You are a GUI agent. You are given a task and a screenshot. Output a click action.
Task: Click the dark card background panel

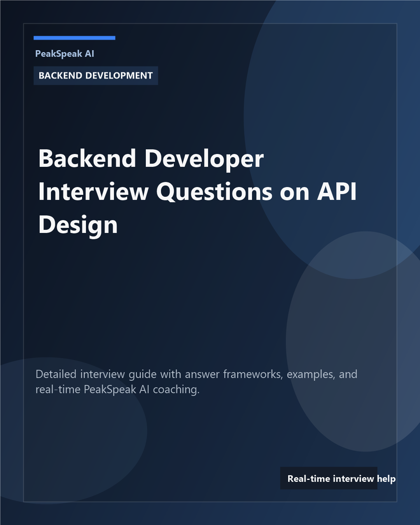210,272
